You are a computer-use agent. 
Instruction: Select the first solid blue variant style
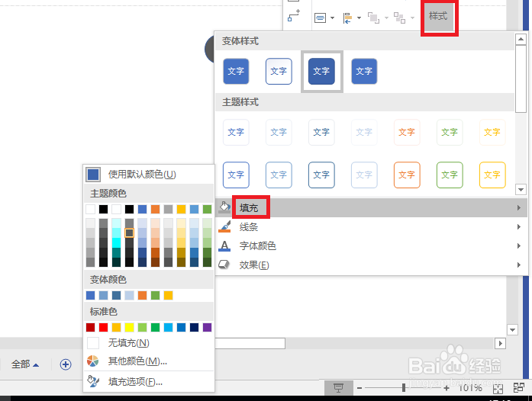click(236, 71)
